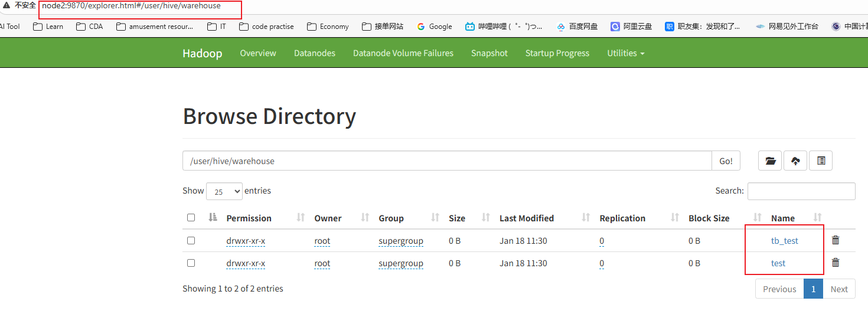Click the Next pagination button
This screenshot has height=314, width=868.
[x=838, y=289]
